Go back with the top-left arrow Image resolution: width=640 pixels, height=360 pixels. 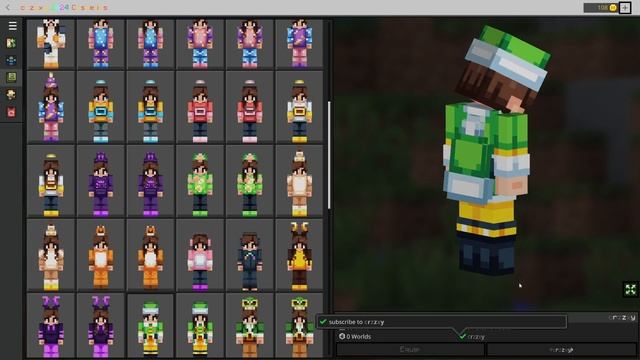point(8,7)
